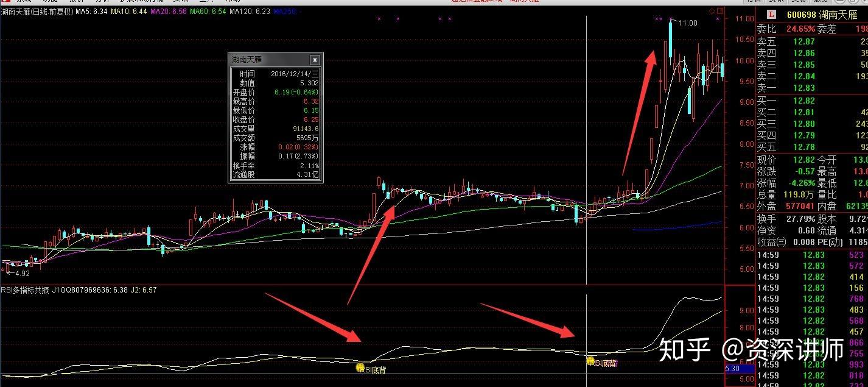
Task: Click the 卖三 12.85 order book row
Action: 812,65
